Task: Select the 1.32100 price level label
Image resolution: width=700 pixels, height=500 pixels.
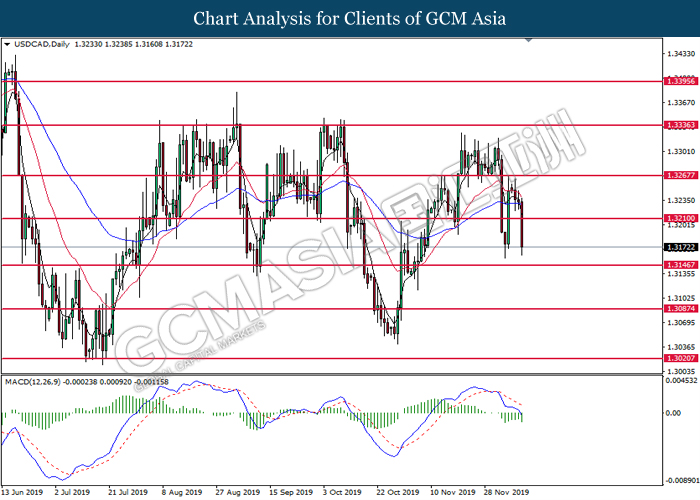Action: (680, 218)
